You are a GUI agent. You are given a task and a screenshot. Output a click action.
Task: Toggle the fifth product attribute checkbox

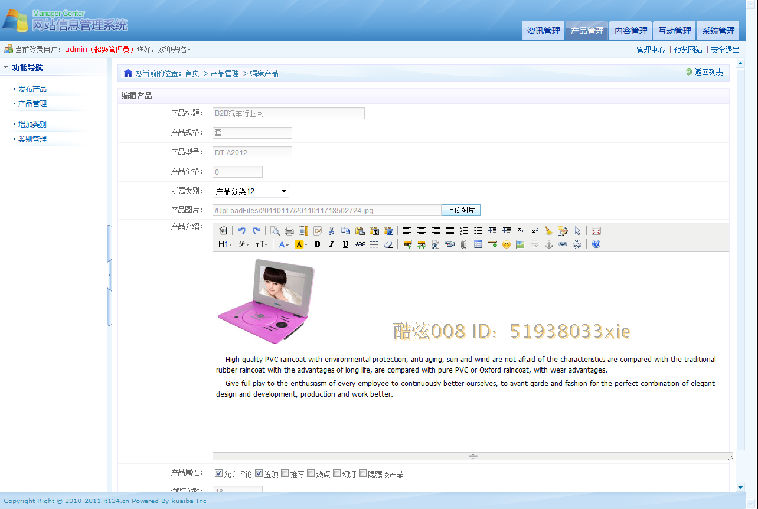(337, 473)
